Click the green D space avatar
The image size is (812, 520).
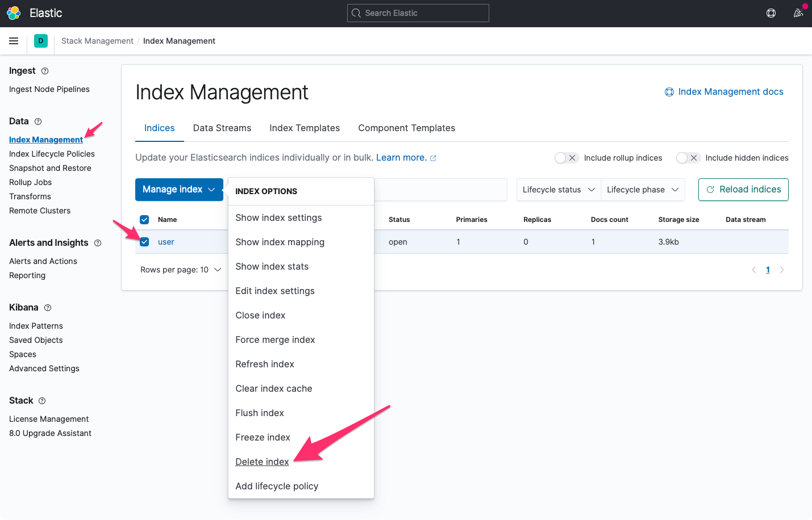point(41,41)
